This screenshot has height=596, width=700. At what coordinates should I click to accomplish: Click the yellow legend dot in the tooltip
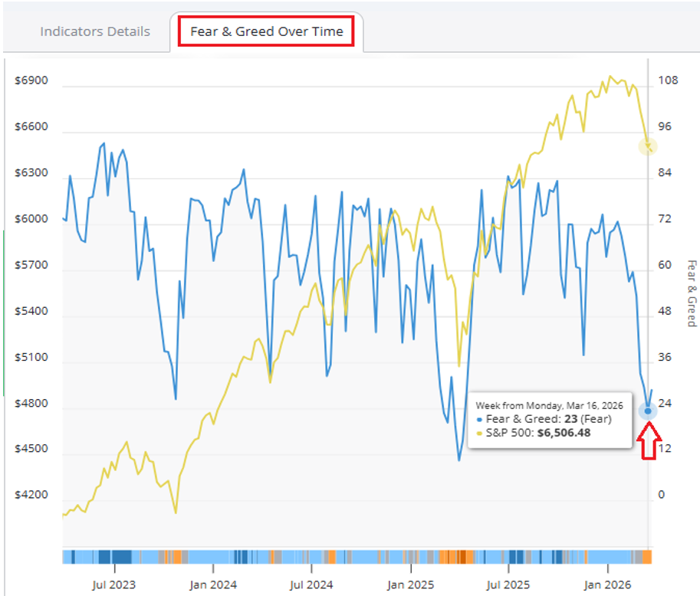[480, 434]
